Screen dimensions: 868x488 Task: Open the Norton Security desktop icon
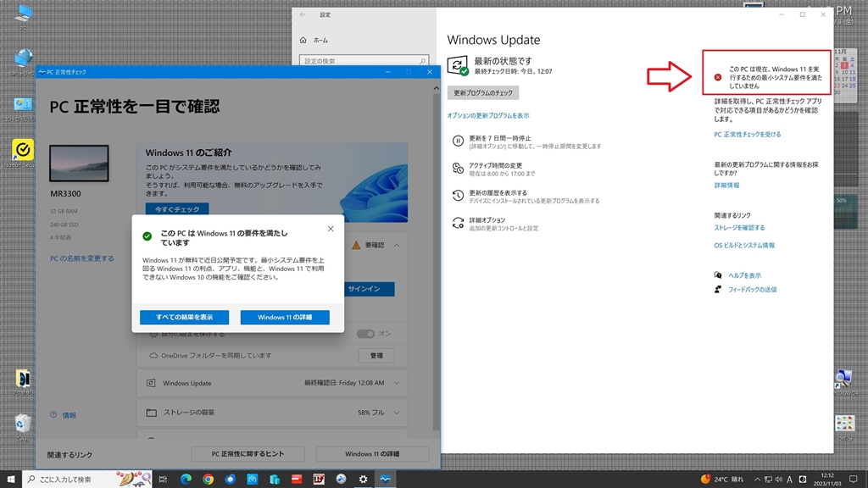[23, 152]
